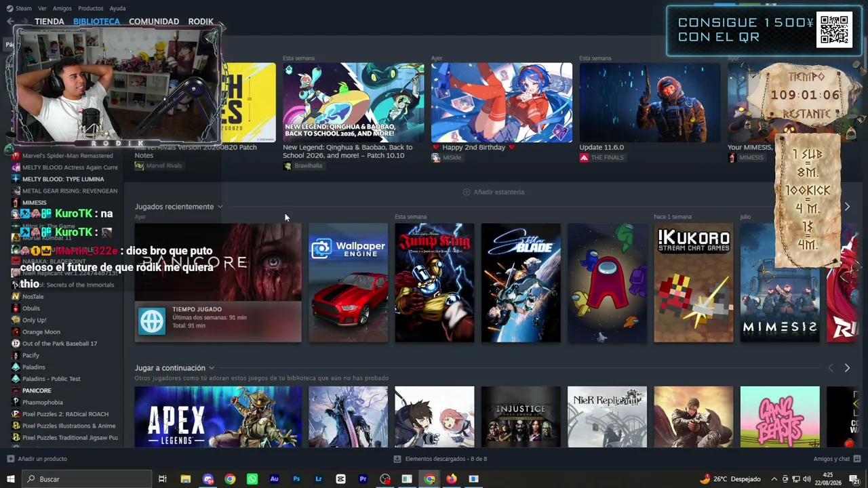
Task: Show previous games in Jugar a continuación
Action: 831,368
